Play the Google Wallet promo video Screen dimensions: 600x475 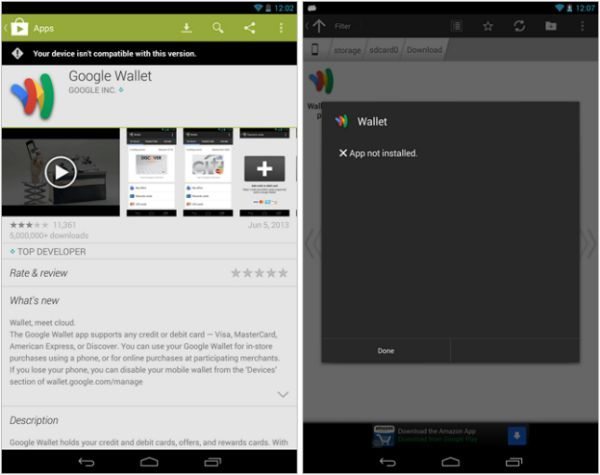[x=60, y=172]
